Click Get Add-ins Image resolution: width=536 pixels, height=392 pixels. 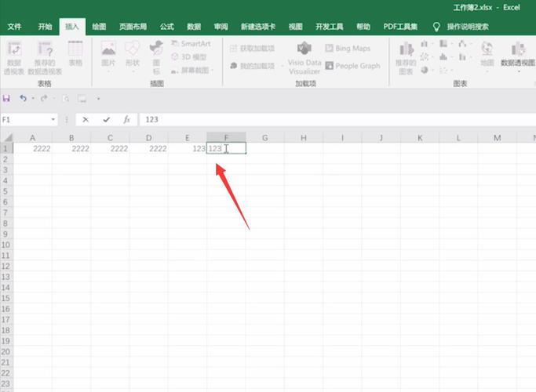click(x=252, y=48)
